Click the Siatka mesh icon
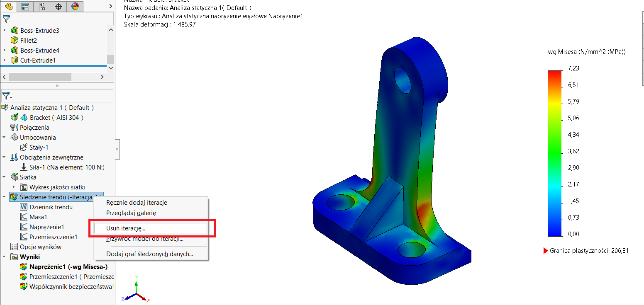The width and height of the screenshot is (644, 305). pyautogui.click(x=14, y=177)
